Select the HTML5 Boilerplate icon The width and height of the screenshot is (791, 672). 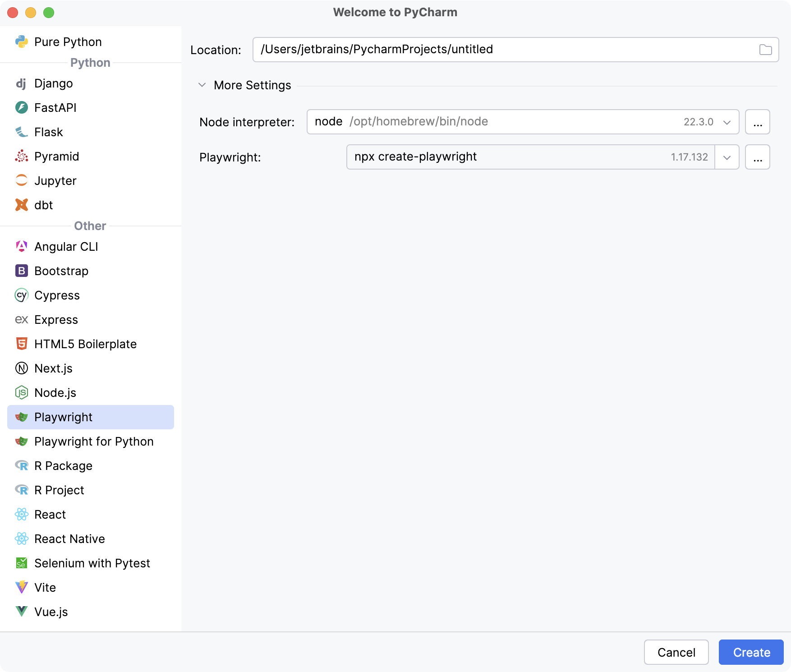(x=21, y=344)
